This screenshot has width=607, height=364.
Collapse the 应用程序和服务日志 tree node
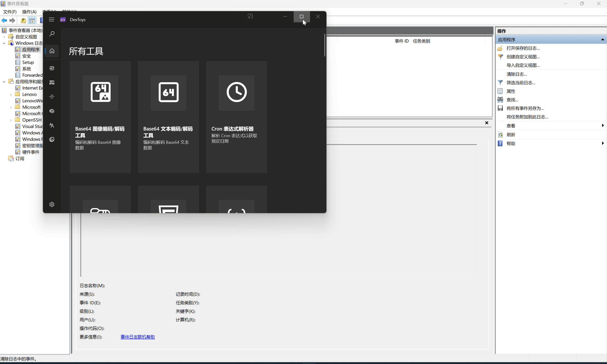click(x=4, y=82)
